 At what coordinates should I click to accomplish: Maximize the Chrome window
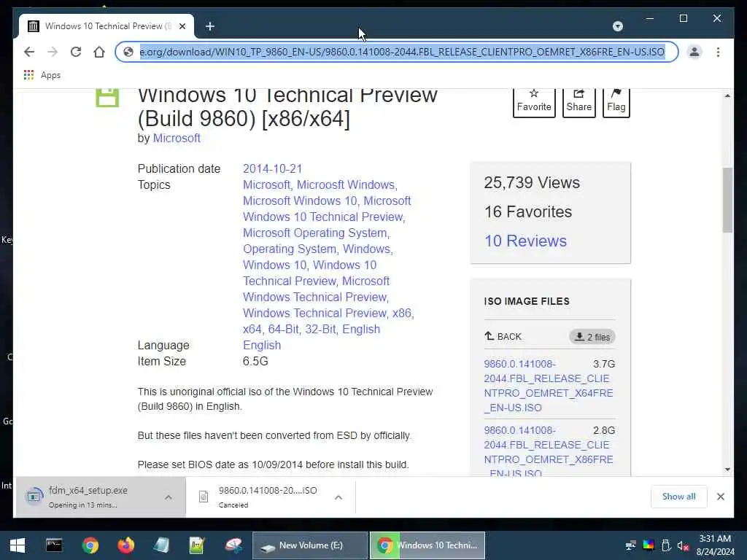pos(683,18)
